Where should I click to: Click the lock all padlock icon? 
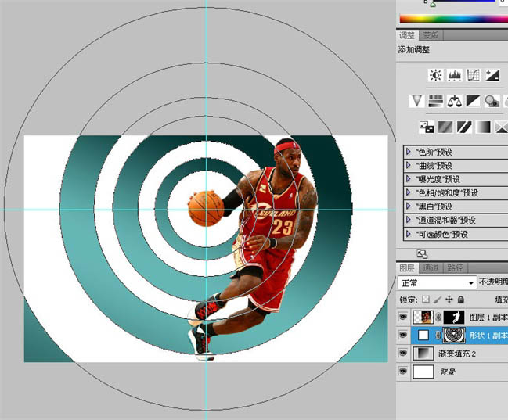point(461,300)
